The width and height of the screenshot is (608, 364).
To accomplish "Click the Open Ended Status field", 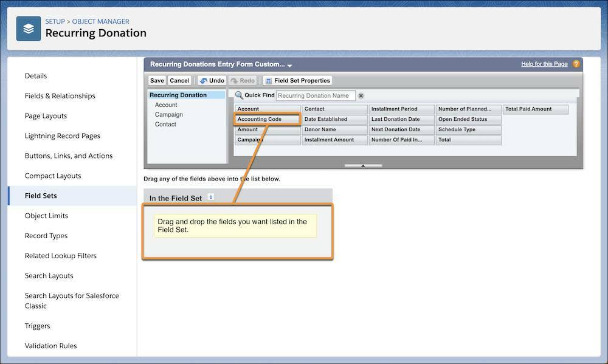I will point(469,119).
